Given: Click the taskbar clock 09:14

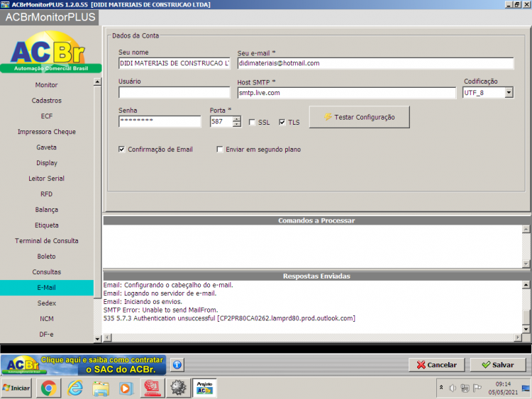Looking at the screenshot, I should [503, 384].
